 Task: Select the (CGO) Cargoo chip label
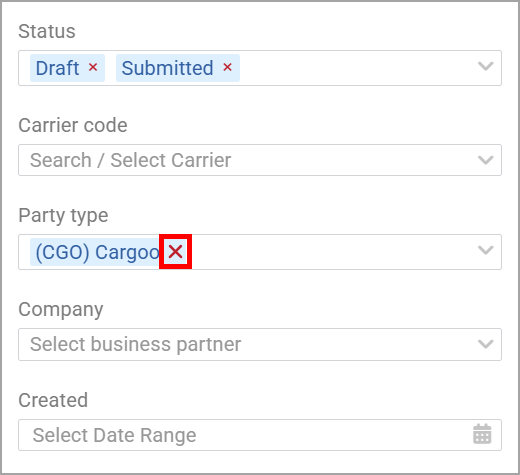coord(97,252)
